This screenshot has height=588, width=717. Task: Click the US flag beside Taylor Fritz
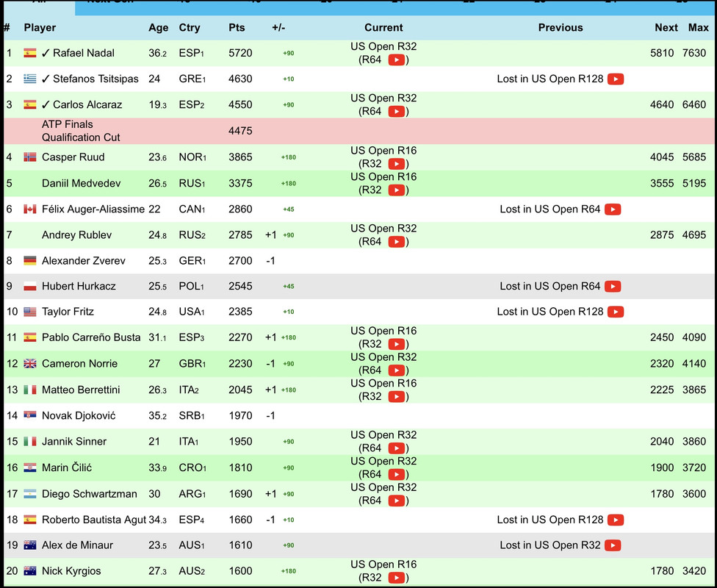click(30, 312)
